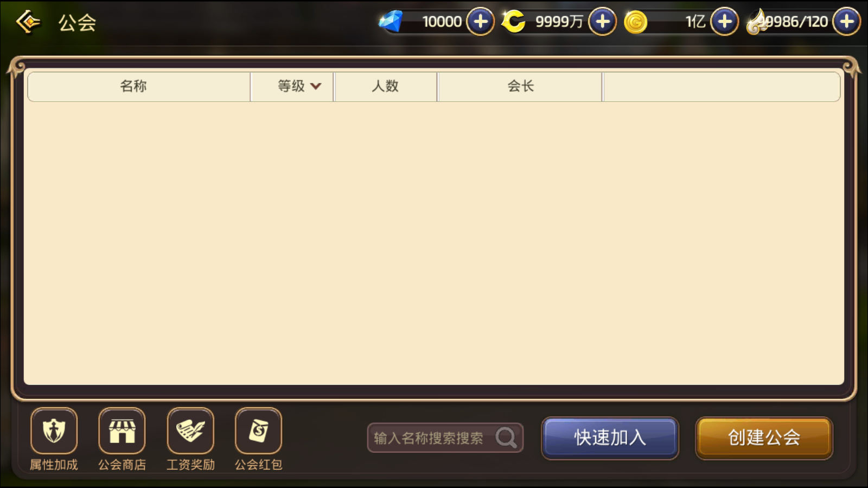Sort by 等级 using the chevron arrow

click(x=316, y=86)
